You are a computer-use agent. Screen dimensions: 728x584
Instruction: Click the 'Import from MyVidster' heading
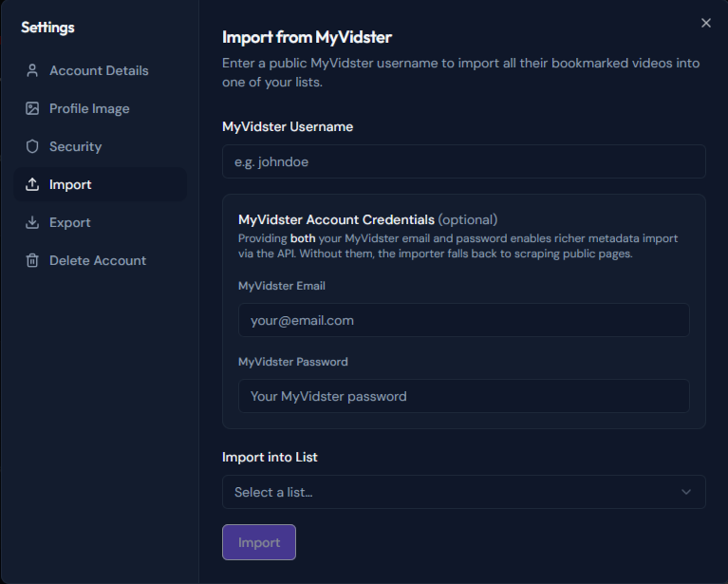307,37
